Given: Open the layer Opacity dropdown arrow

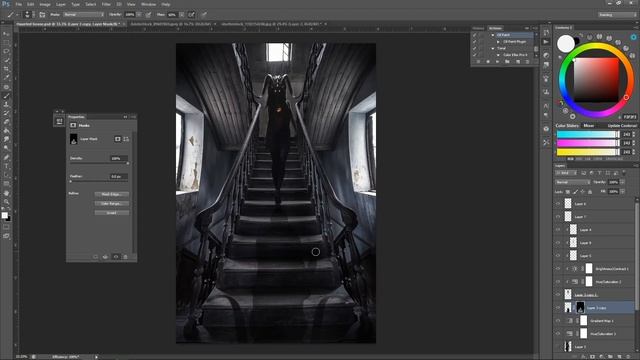Looking at the screenshot, I should click(622, 182).
